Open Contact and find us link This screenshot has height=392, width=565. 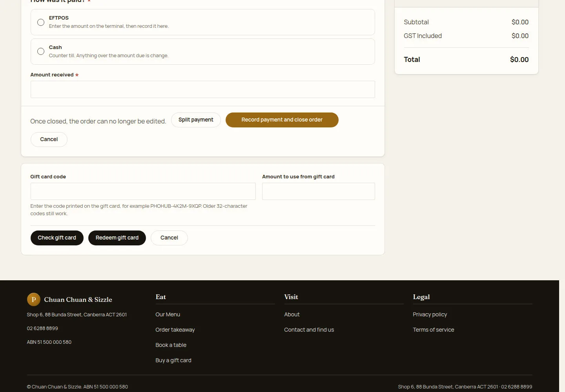coord(309,330)
